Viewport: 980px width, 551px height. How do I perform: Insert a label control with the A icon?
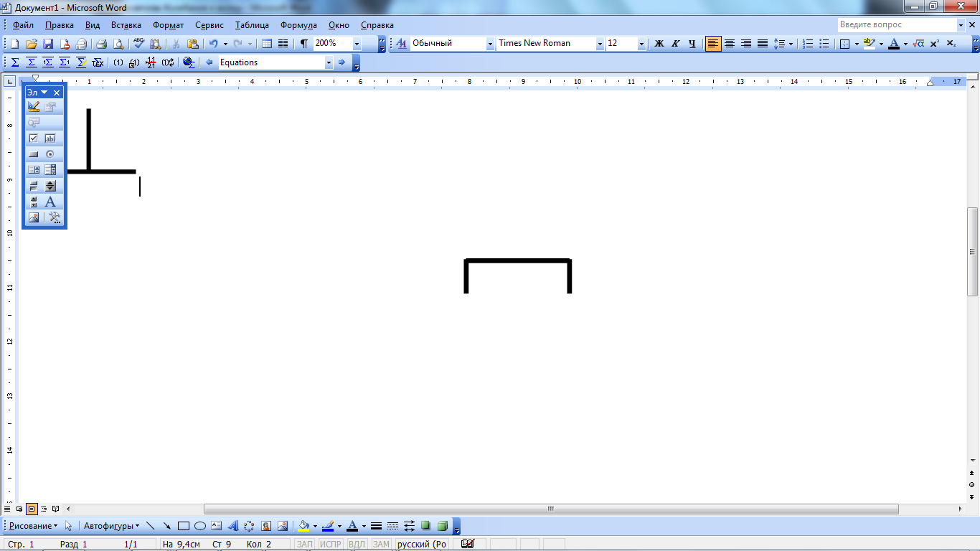50,202
